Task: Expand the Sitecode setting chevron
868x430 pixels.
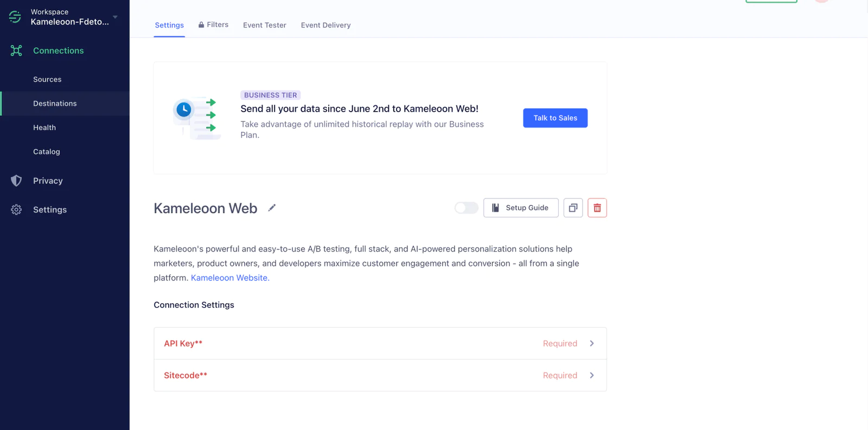Action: (592, 375)
